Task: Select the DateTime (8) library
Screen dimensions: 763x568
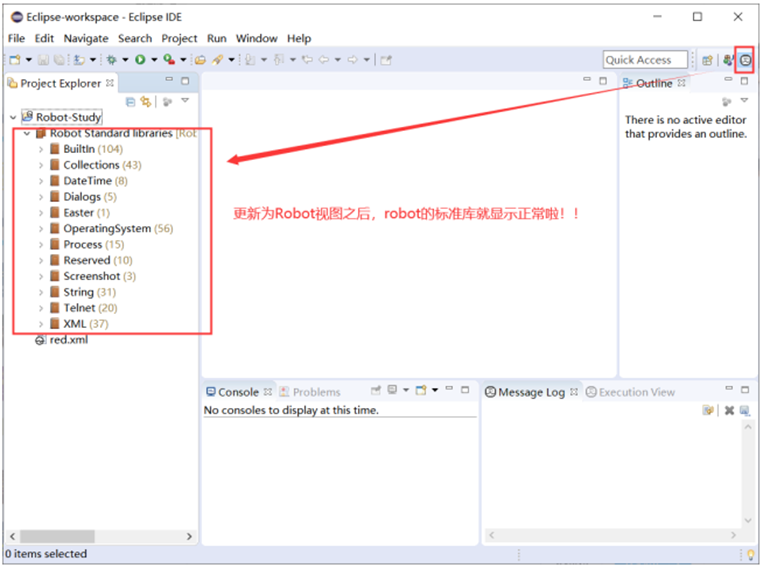Action: click(x=89, y=181)
